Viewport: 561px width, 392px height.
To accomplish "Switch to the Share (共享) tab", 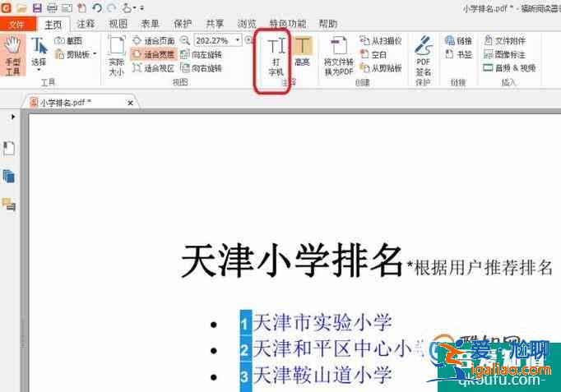I will coord(215,24).
